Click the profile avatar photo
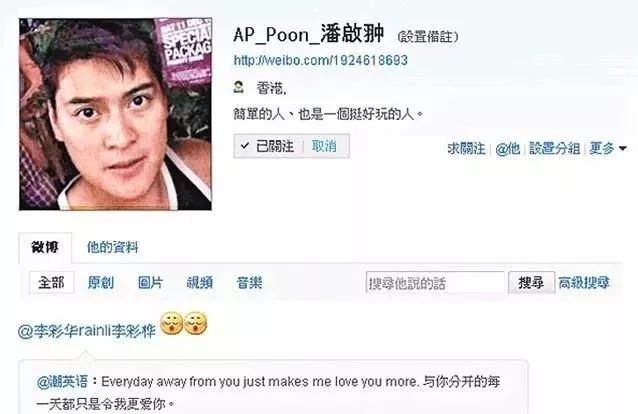The image size is (638, 414). point(115,114)
